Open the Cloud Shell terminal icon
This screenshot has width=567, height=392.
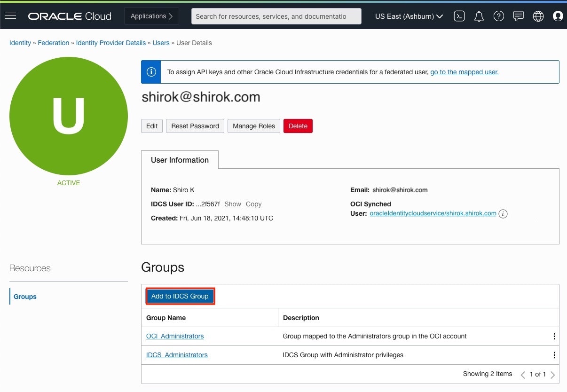[459, 16]
